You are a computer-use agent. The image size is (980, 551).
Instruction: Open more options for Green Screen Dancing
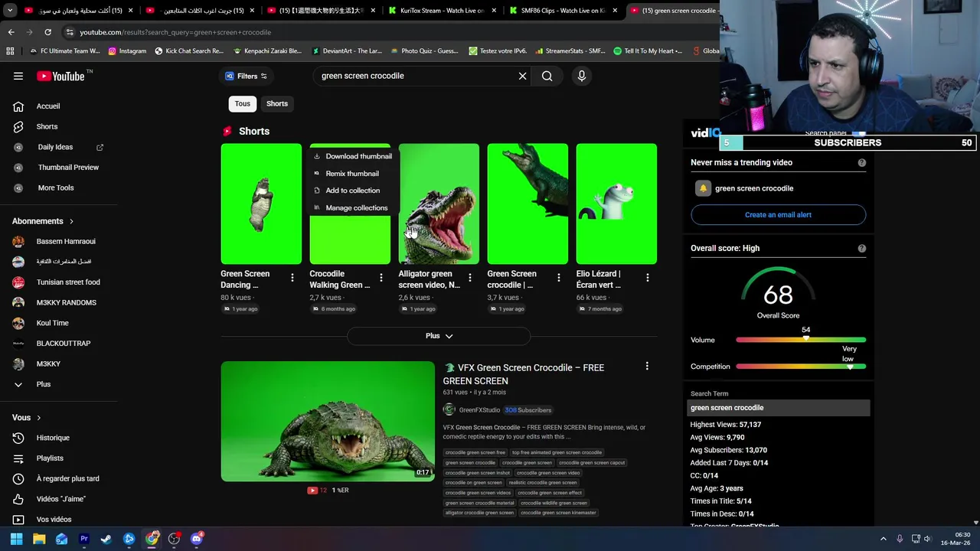292,278
